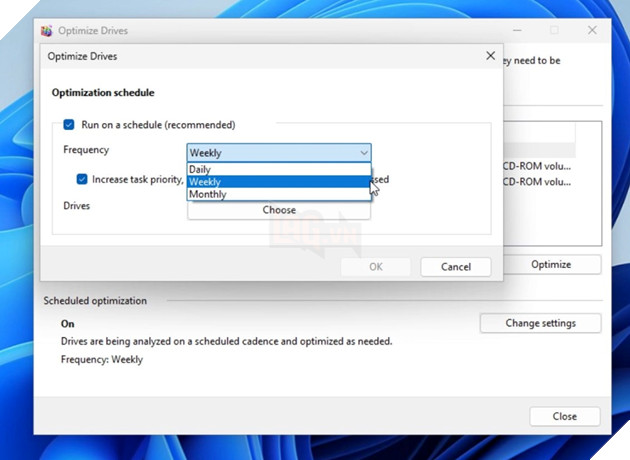Close the Optimization schedule dialog with X
This screenshot has height=460, width=630.
(x=490, y=57)
